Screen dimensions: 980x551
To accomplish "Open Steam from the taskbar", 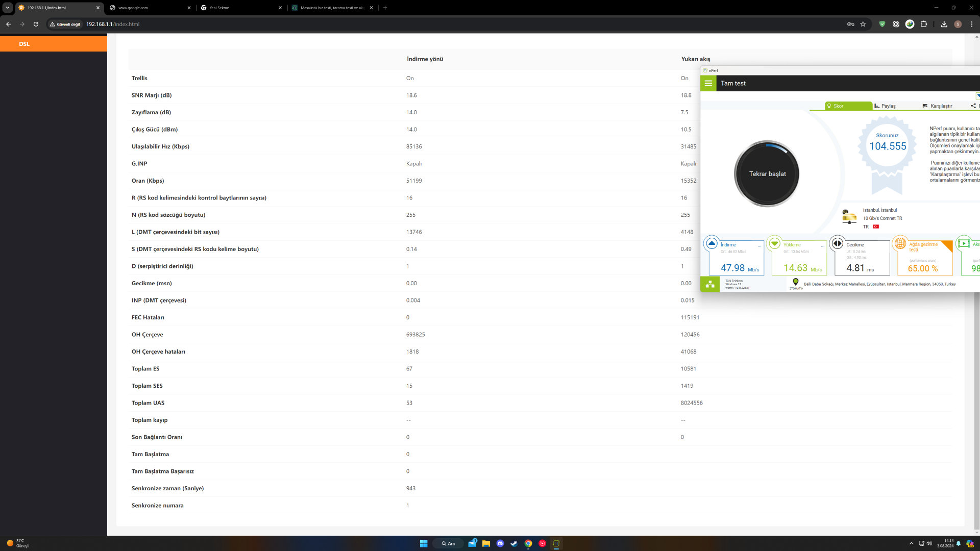I will [514, 543].
